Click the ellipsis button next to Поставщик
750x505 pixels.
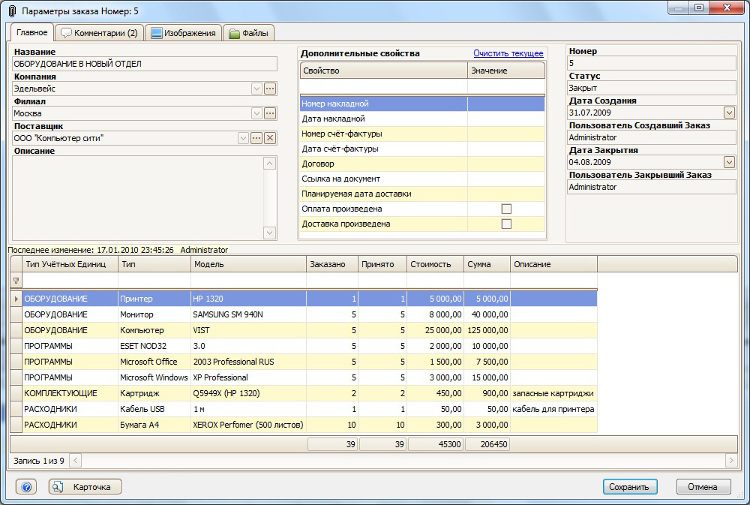click(x=257, y=138)
